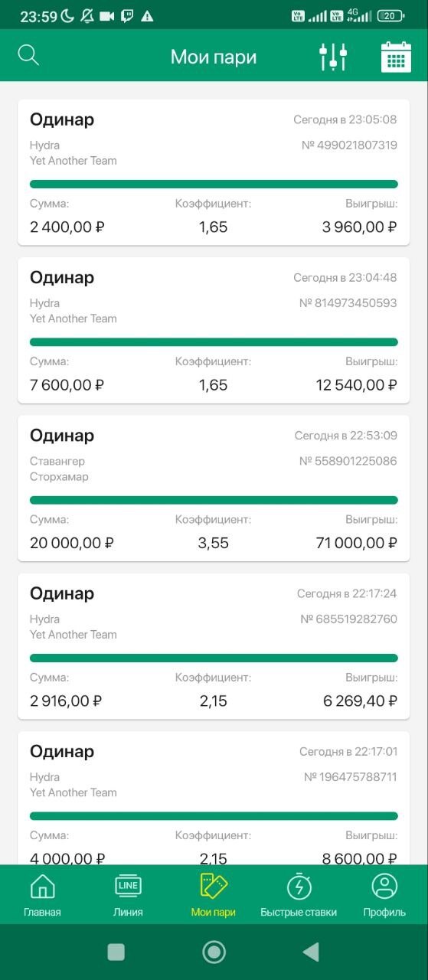Open bet placed at 22:17:24
The width and height of the screenshot is (428, 980).
coord(214,646)
